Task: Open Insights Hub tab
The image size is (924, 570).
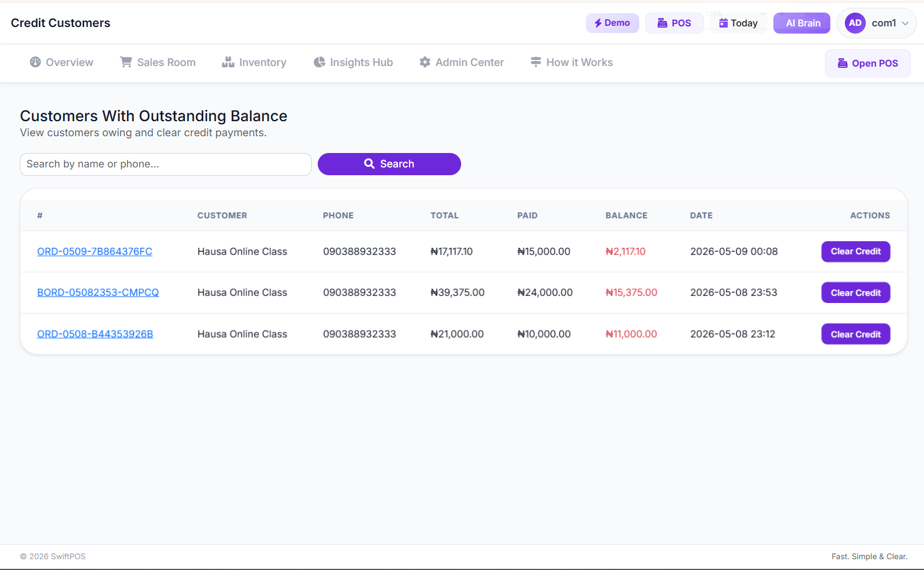Action: point(353,62)
